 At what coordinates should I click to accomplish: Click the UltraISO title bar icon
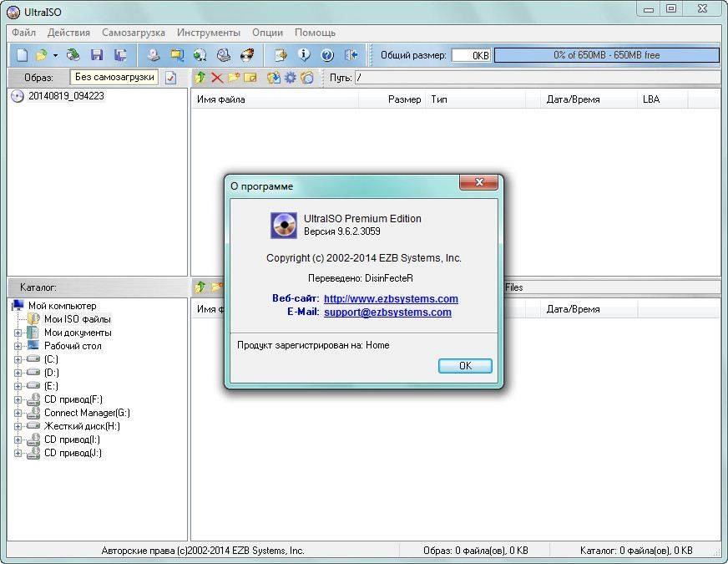[14, 12]
